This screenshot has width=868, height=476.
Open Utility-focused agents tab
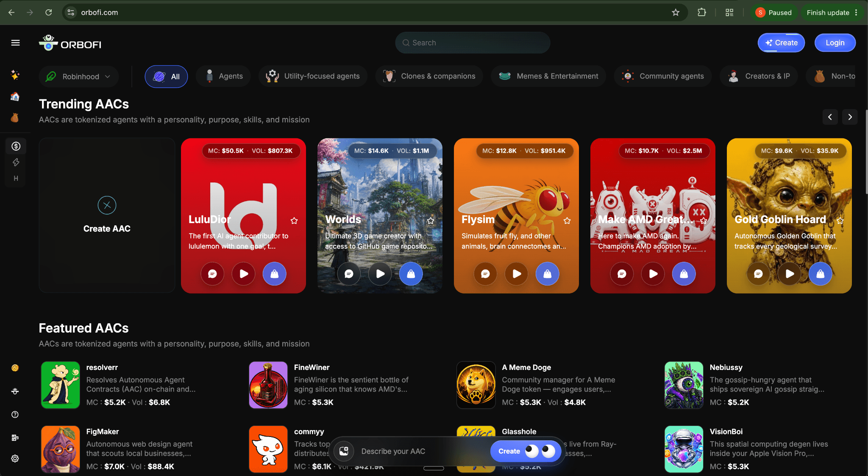(313, 76)
